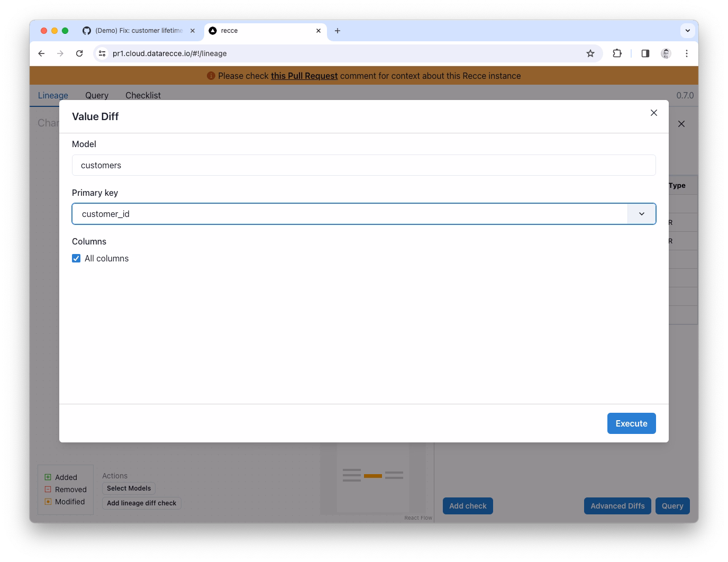Select the recce browser tab
Screen dimensions: 728x562
click(x=265, y=31)
